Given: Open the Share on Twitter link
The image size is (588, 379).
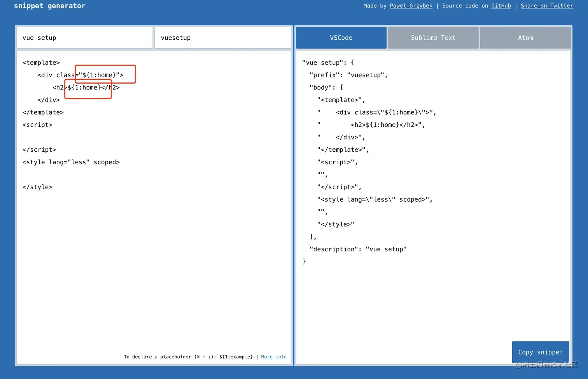Looking at the screenshot, I should click(x=547, y=6).
